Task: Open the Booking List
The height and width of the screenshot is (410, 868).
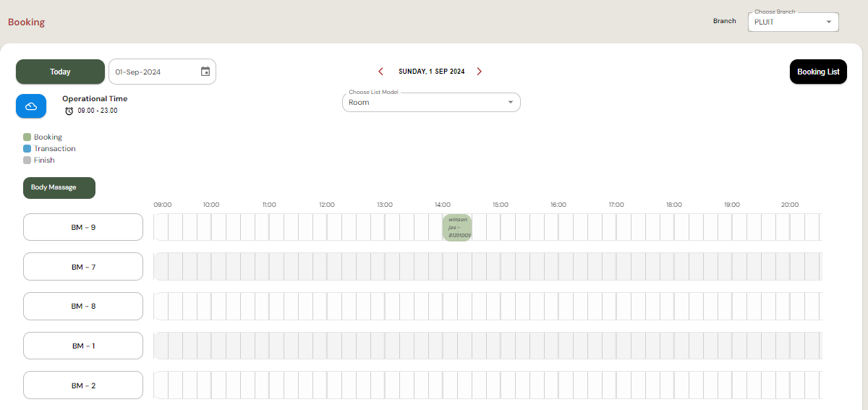Action: point(817,72)
